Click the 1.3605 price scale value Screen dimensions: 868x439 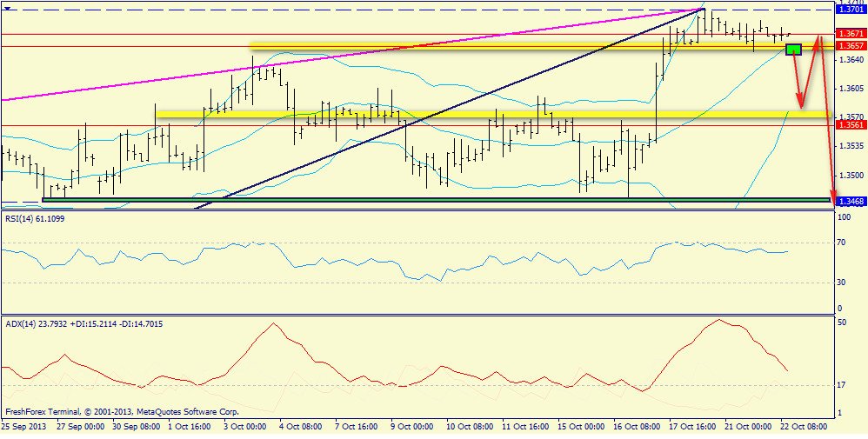point(851,88)
